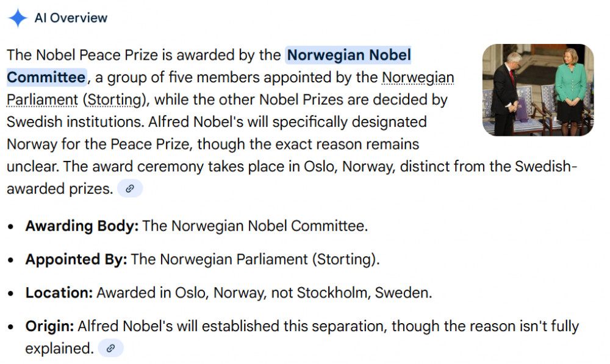610x364 pixels.
Task: Click the highlighted "Norwegian Nobel" text
Action: pyautogui.click(x=349, y=55)
